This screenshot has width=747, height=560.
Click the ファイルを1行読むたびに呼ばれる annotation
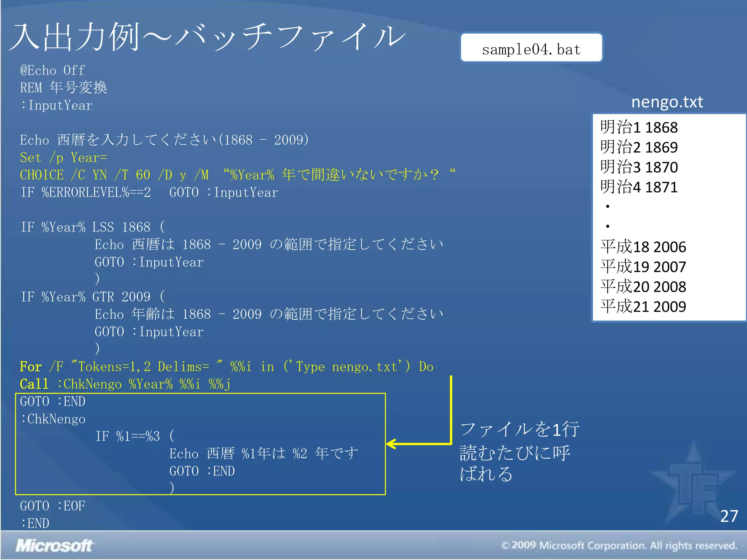click(519, 451)
